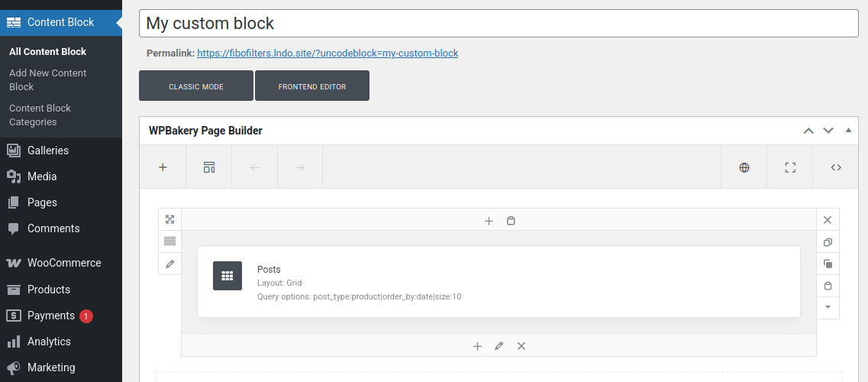Click the Query options text line
This screenshot has height=382, width=868.
[360, 296]
